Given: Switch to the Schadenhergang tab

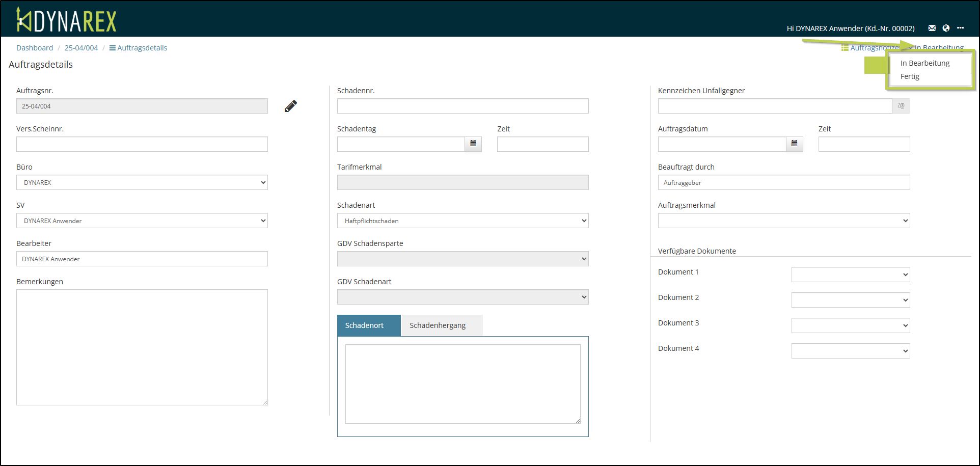Looking at the screenshot, I should pos(438,325).
